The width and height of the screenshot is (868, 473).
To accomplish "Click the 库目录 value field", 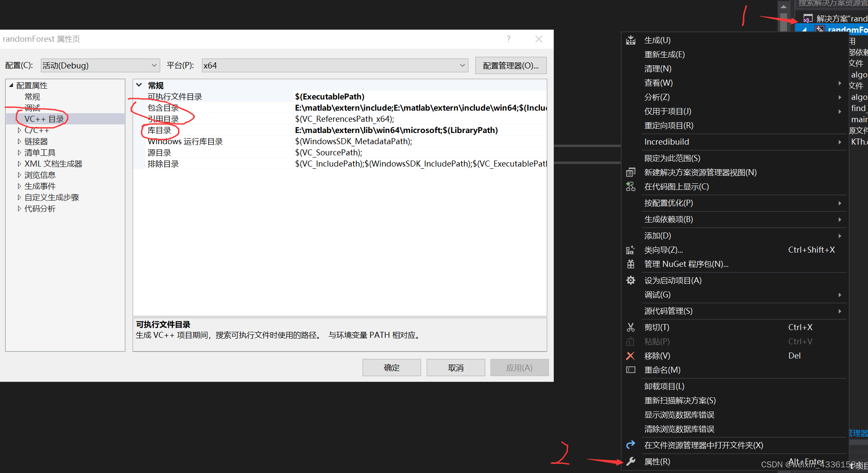I will point(420,130).
